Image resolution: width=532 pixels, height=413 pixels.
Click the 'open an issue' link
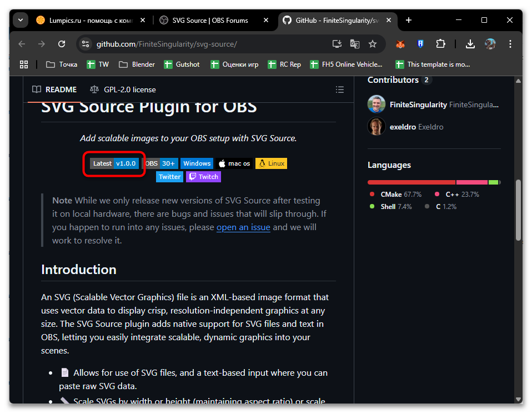(x=243, y=227)
